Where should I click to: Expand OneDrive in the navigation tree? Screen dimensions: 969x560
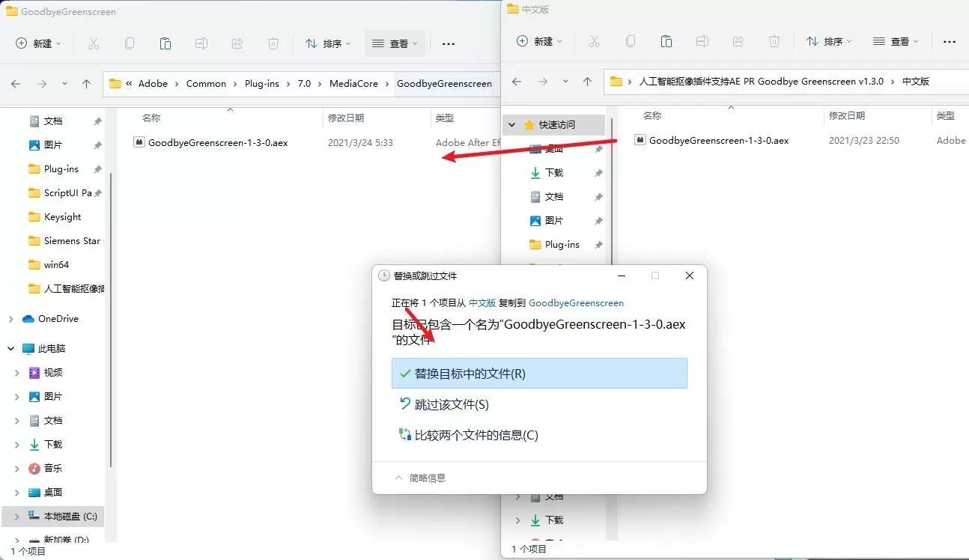click(10, 319)
